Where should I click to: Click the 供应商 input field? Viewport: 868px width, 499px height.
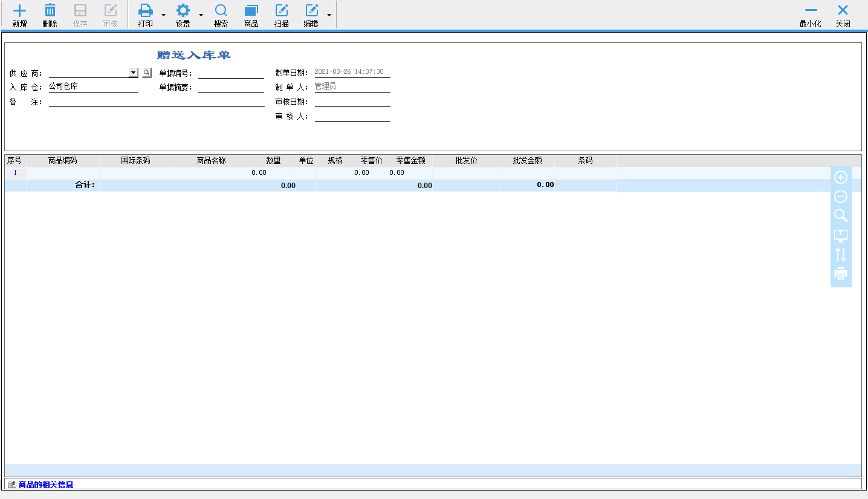pyautogui.click(x=89, y=73)
